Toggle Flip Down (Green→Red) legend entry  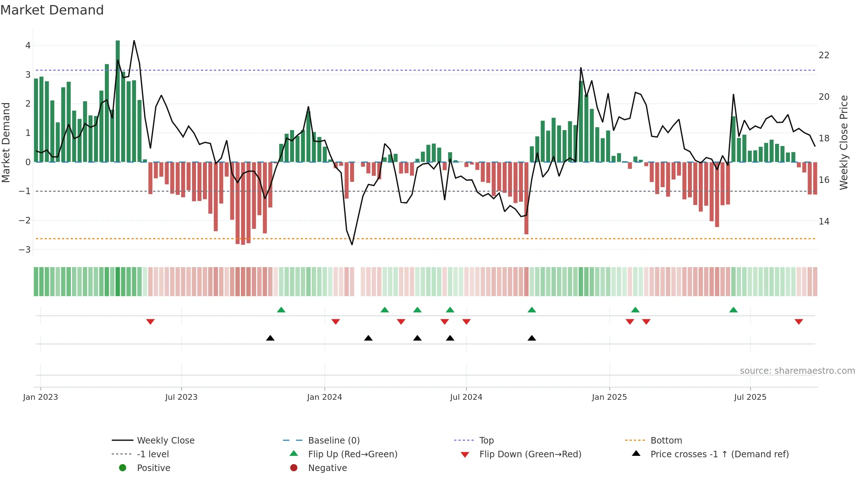tap(521, 454)
